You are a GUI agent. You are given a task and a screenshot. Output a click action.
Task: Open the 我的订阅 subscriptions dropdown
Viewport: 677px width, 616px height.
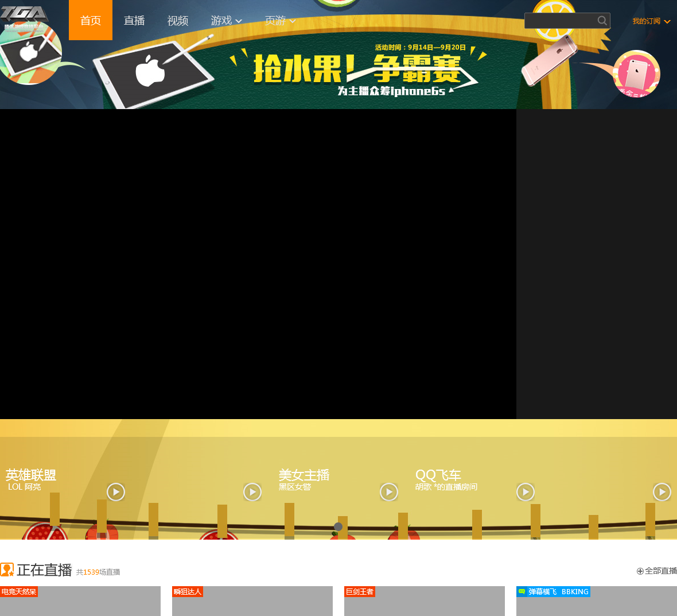(651, 21)
